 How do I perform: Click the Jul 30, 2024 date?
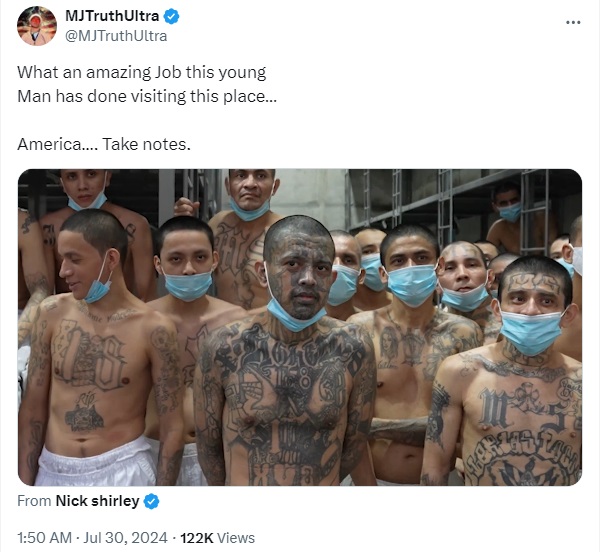[125, 538]
